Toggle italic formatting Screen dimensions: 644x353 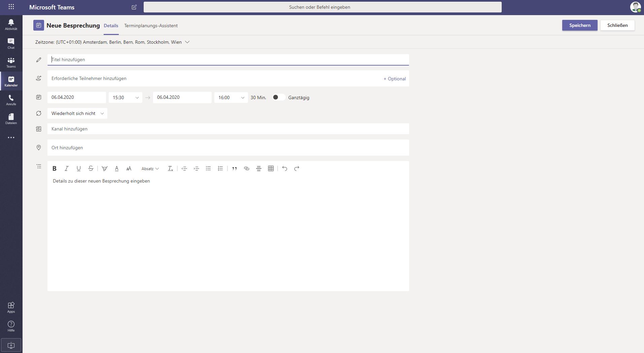point(67,168)
